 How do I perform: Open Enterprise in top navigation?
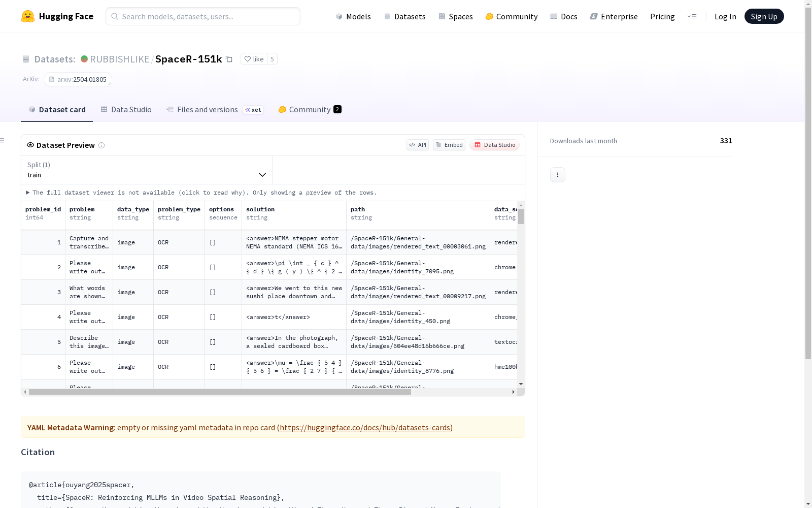tap(614, 16)
